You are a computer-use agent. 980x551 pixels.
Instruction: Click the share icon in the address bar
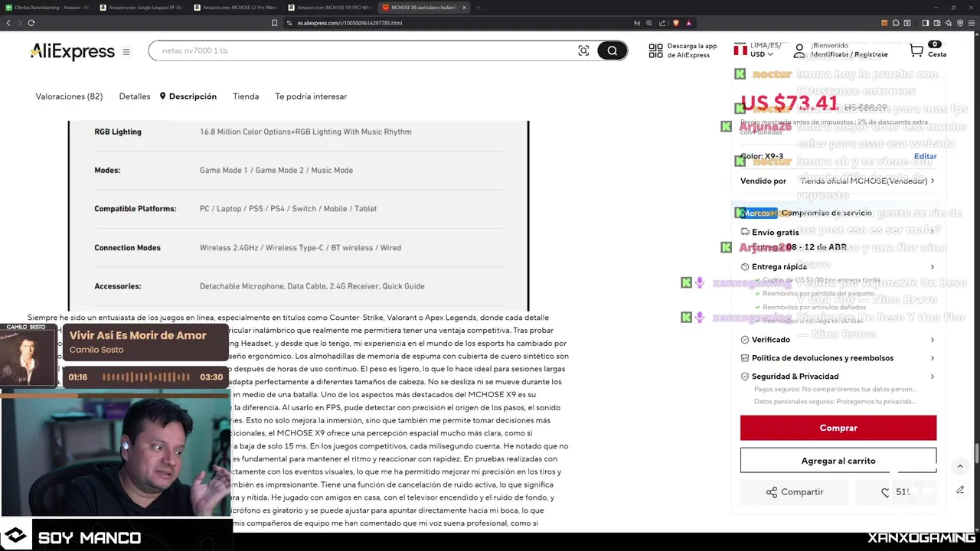click(661, 23)
